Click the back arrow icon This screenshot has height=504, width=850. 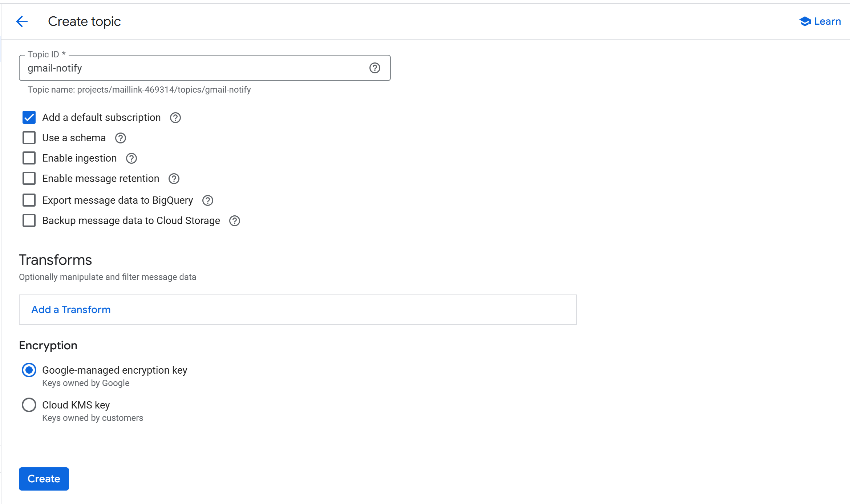click(x=22, y=21)
